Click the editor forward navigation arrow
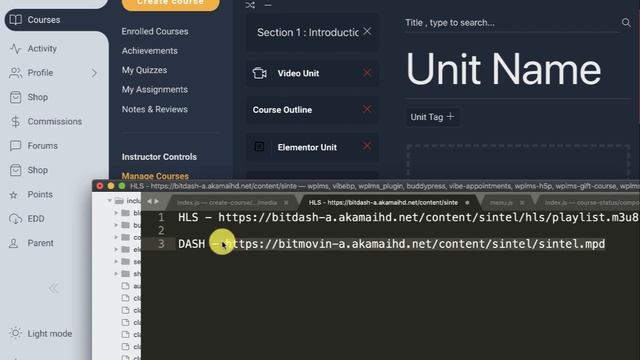Screen dimensions: 640x360 point(156,202)
